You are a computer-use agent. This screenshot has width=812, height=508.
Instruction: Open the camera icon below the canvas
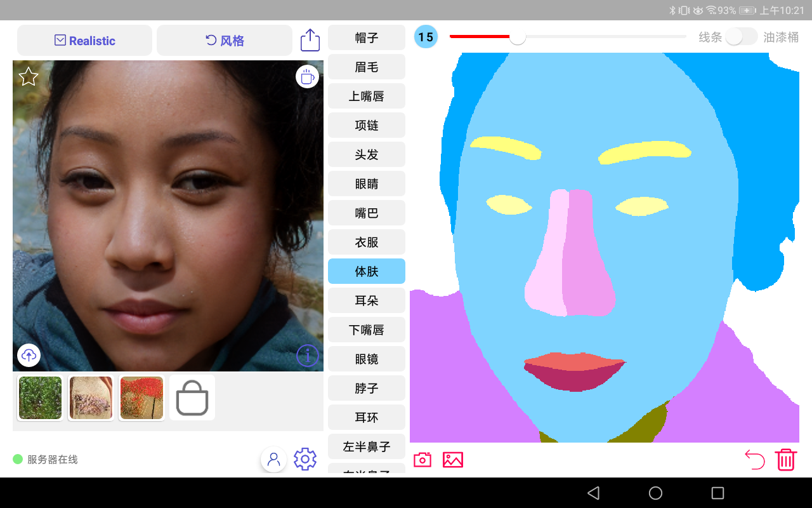422,460
